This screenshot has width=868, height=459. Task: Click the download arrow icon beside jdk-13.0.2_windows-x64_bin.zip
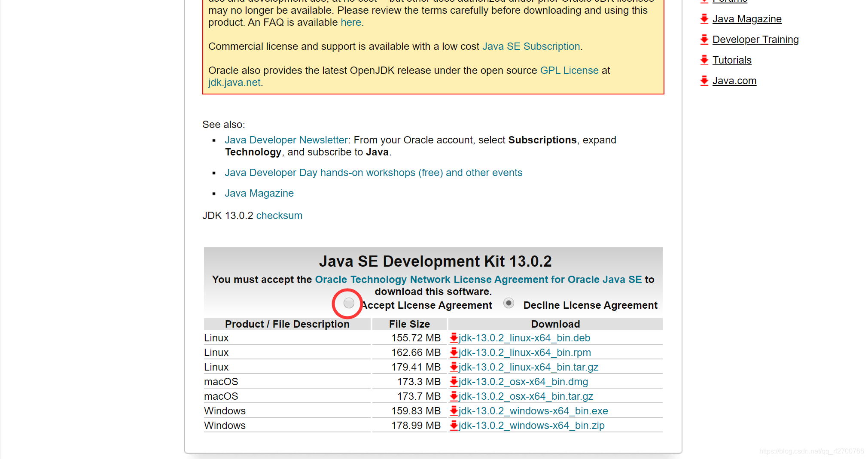[x=454, y=426]
